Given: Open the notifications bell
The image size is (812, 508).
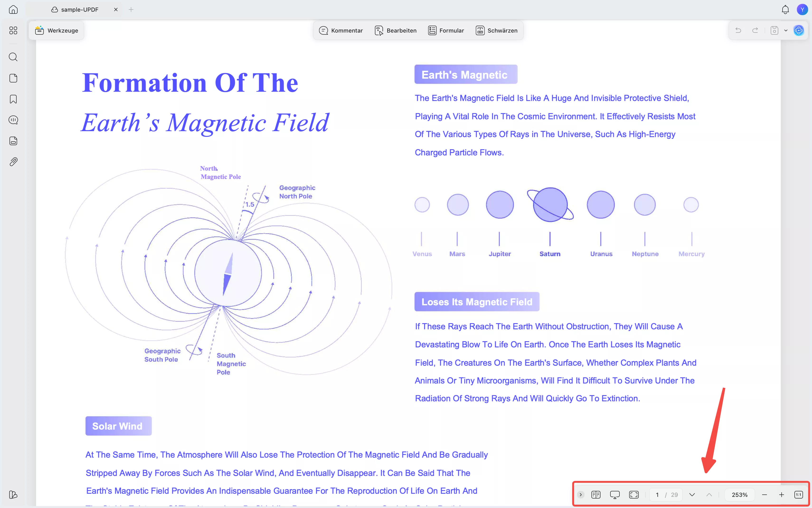Looking at the screenshot, I should pyautogui.click(x=785, y=10).
